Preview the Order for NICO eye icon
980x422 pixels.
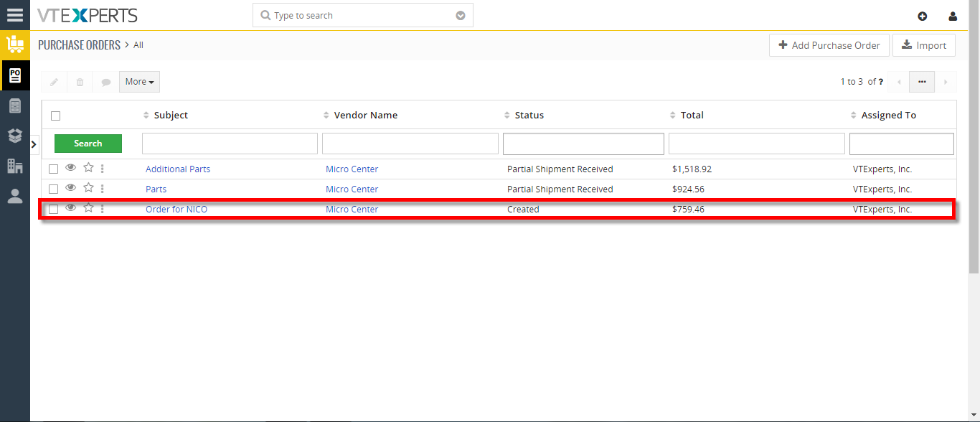[70, 208]
